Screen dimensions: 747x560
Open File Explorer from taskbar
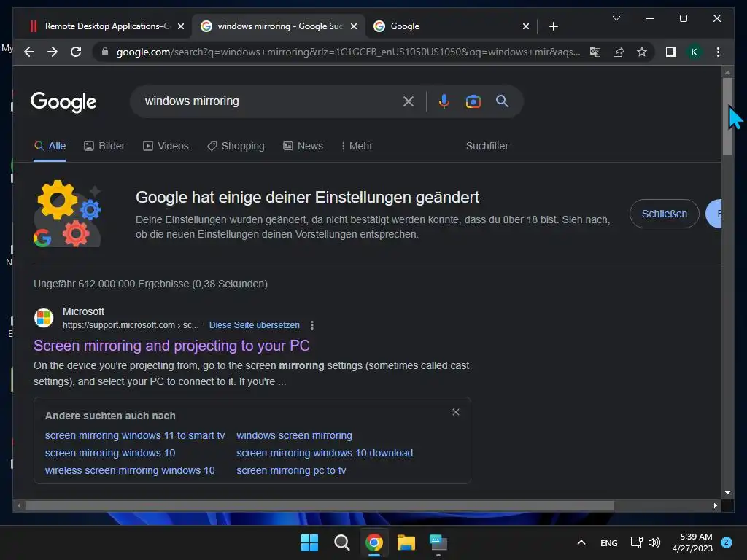tap(406, 542)
